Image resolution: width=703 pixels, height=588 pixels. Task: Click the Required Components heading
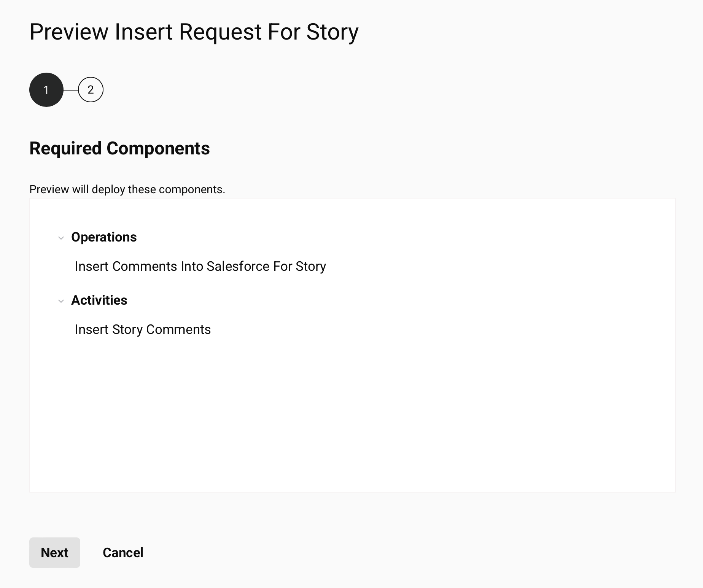[119, 148]
